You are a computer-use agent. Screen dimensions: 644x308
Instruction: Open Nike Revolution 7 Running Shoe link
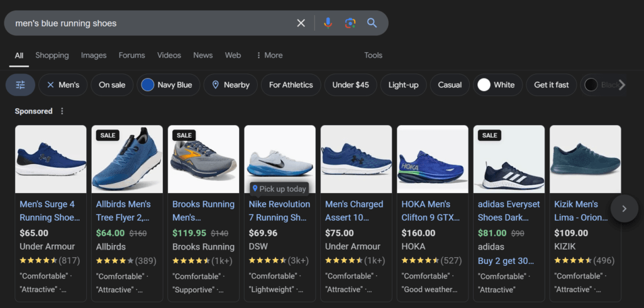[x=279, y=211]
